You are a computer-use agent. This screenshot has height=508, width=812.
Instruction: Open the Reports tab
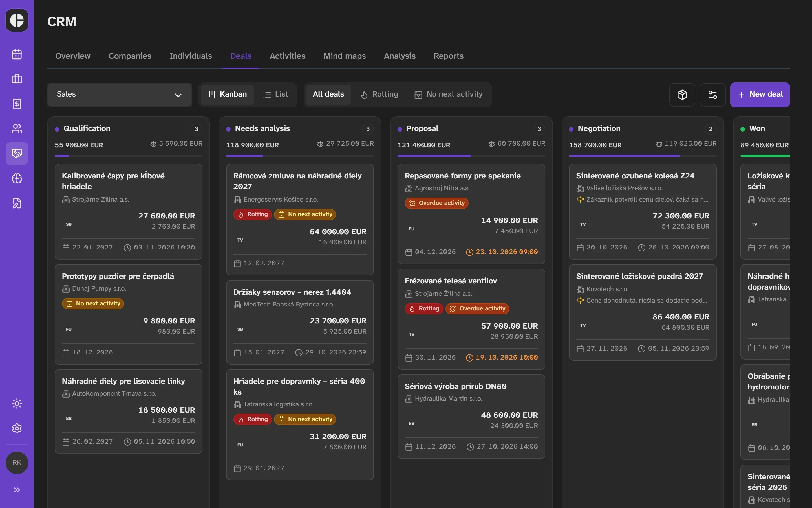[448, 56]
